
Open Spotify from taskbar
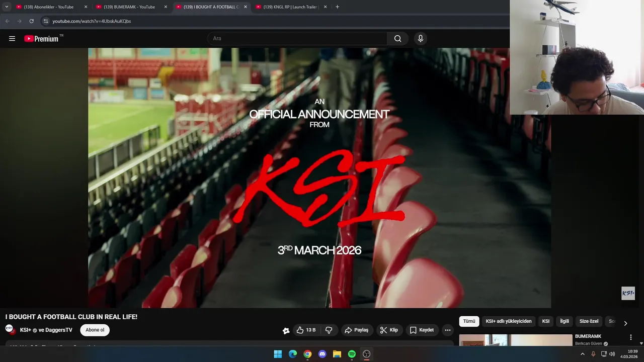click(352, 354)
